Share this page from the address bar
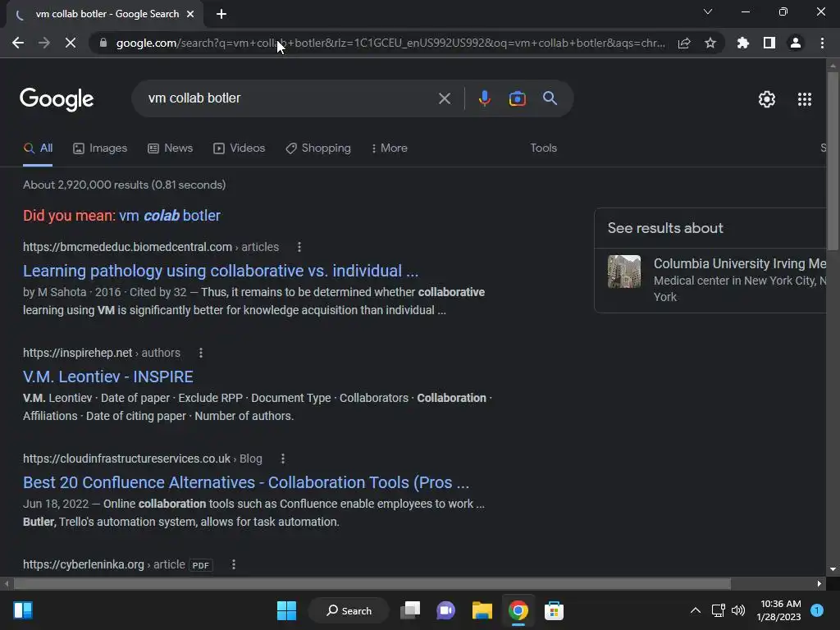This screenshot has height=630, width=840. click(684, 43)
